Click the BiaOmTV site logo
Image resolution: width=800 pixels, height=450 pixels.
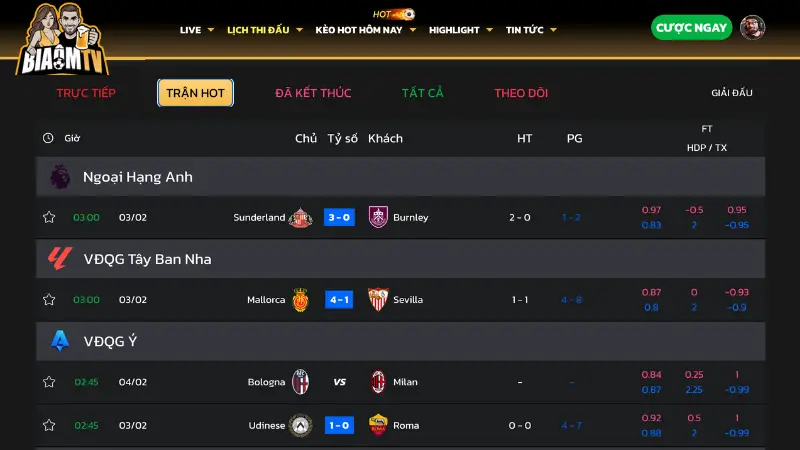click(61, 40)
